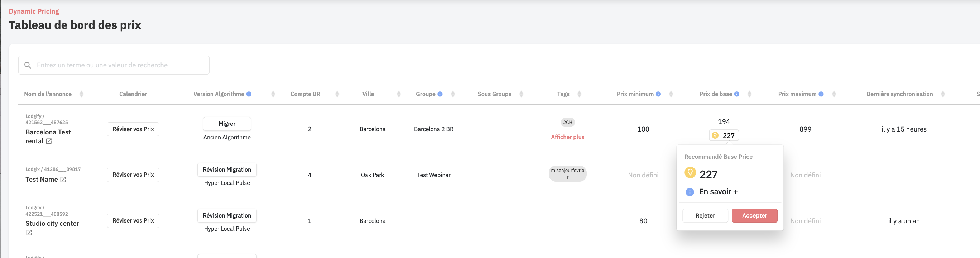Open Test Name external link icon
980x258 pixels.
point(63,179)
